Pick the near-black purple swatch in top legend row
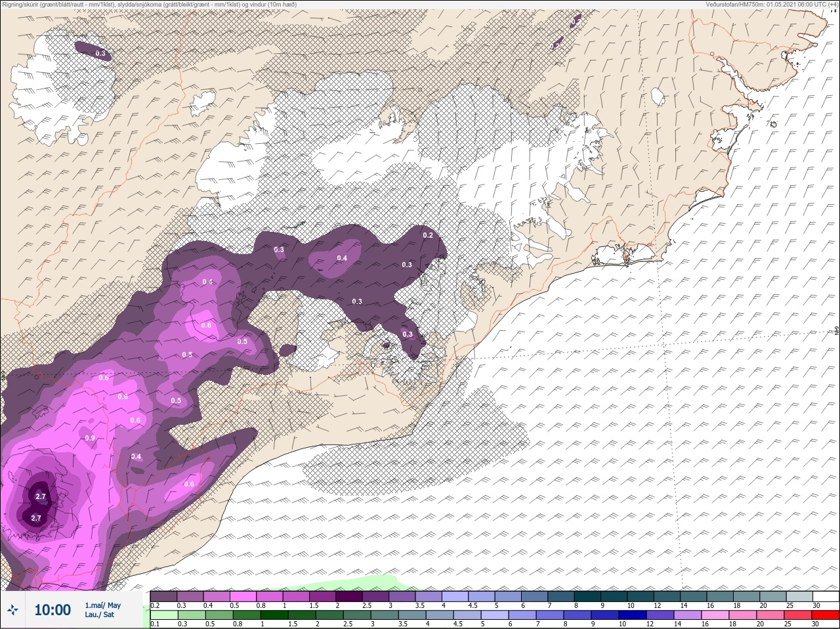Screen dimensions: 840x629 click(349, 596)
